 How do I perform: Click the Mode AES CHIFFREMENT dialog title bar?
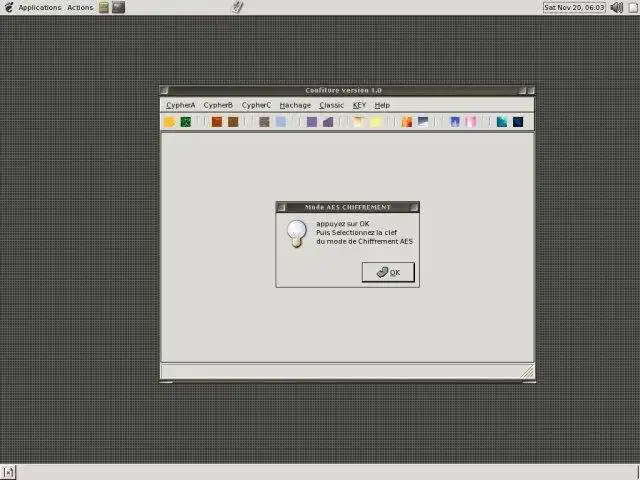click(347, 207)
